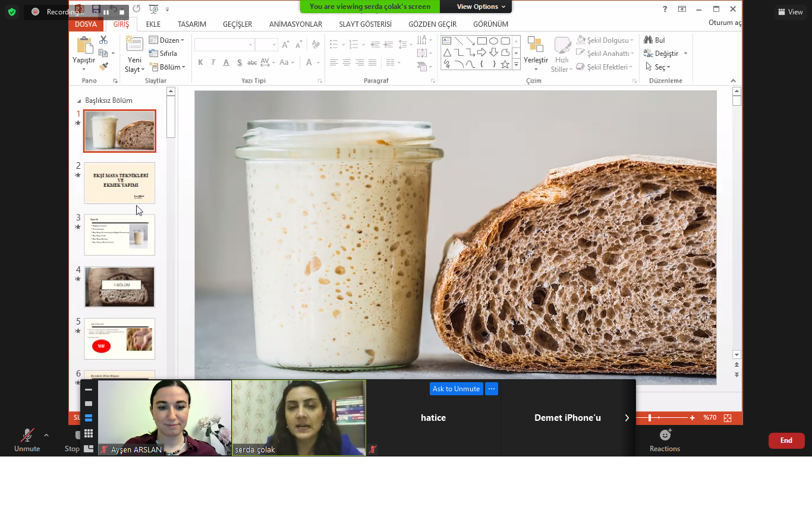Collapse the Başlıksız Bölüm section
Screen dimensions: 812x510
click(x=79, y=100)
